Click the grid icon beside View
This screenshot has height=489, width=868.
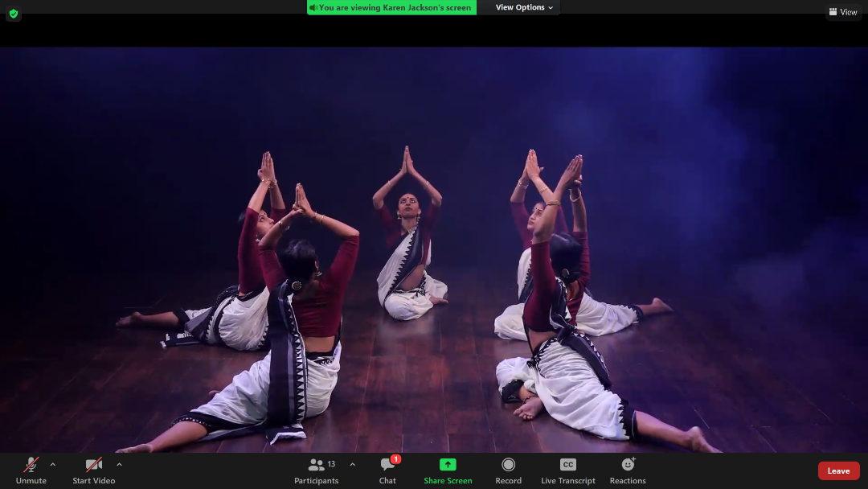[833, 12]
